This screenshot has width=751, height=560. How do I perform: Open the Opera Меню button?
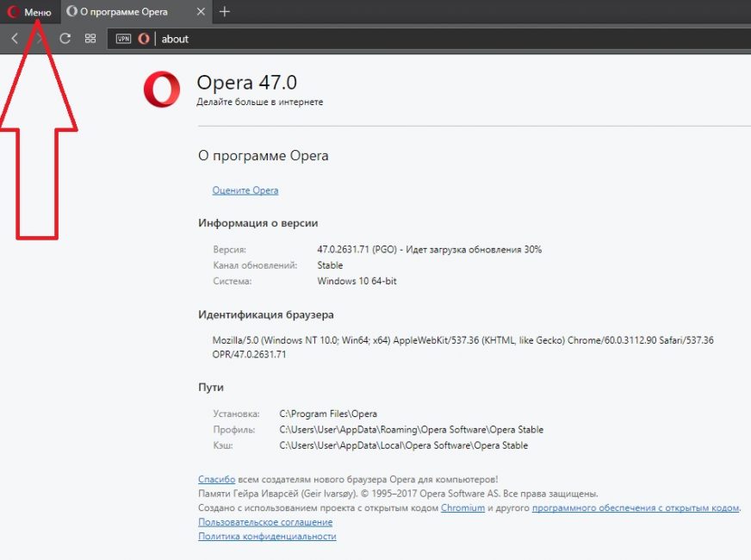pyautogui.click(x=29, y=11)
